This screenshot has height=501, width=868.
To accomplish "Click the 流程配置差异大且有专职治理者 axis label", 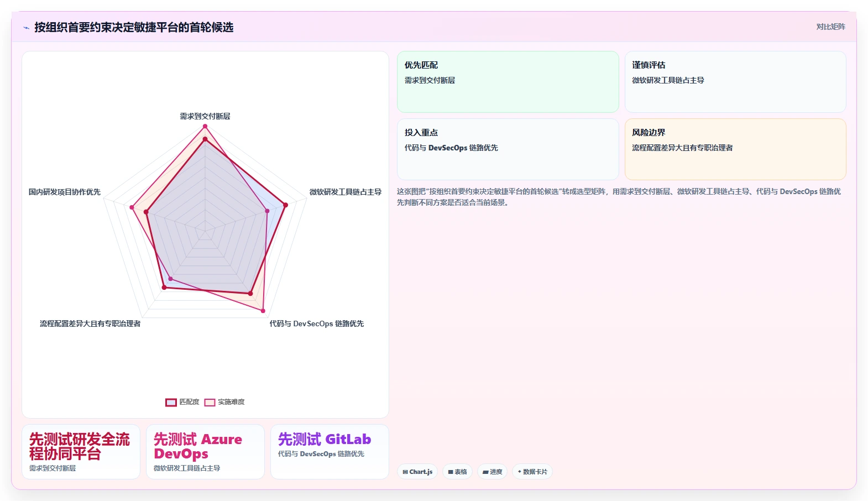I will coord(90,323).
